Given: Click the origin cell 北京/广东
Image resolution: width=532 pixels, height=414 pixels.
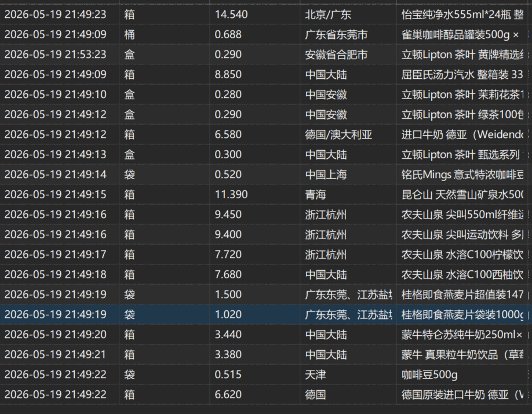Looking at the screenshot, I should click(328, 14).
